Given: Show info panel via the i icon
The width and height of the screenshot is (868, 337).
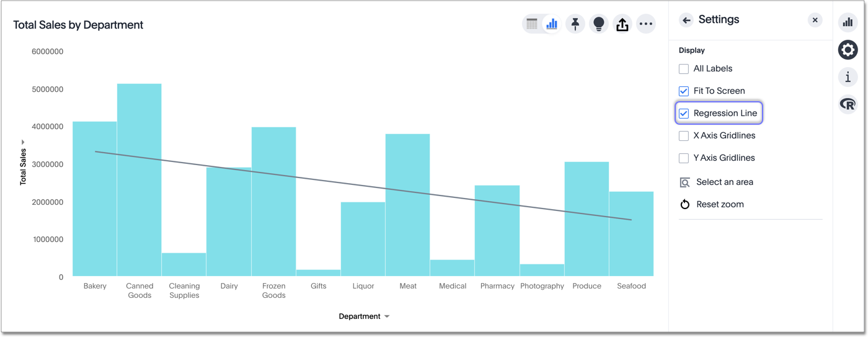Looking at the screenshot, I should [x=848, y=77].
